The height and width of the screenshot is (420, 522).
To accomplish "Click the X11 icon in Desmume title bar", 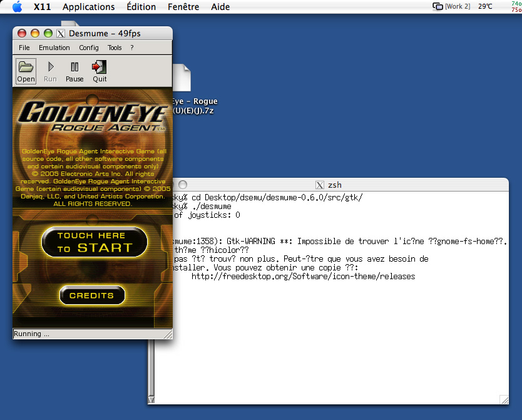I will [x=61, y=33].
